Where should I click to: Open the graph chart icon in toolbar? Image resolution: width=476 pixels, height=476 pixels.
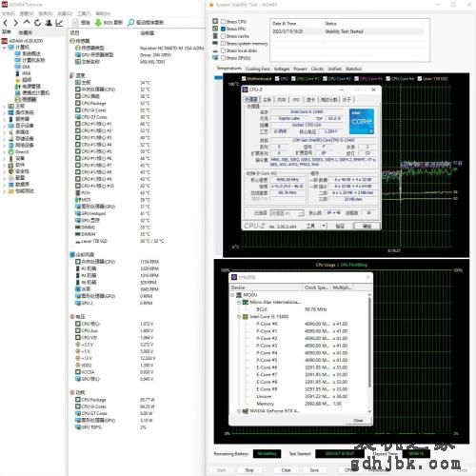[59, 23]
